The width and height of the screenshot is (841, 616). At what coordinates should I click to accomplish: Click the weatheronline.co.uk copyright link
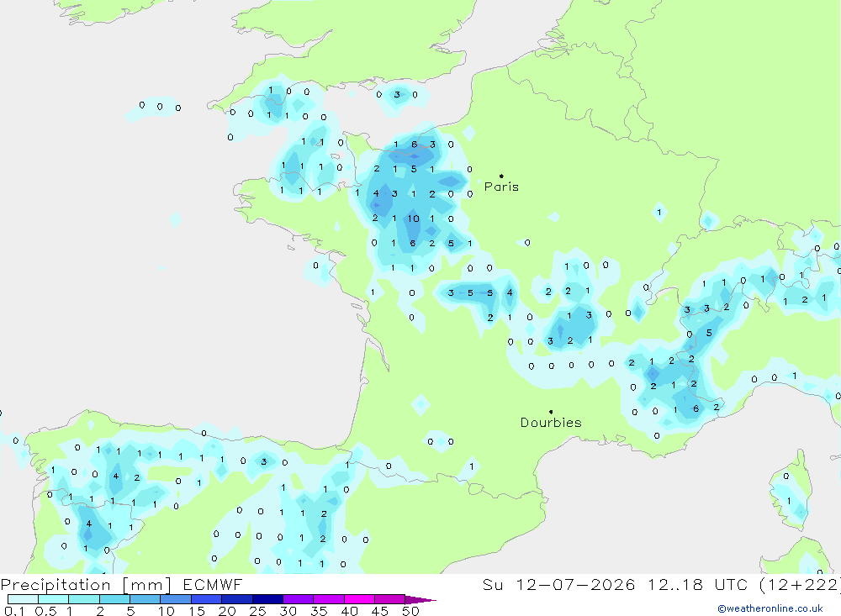(x=770, y=608)
